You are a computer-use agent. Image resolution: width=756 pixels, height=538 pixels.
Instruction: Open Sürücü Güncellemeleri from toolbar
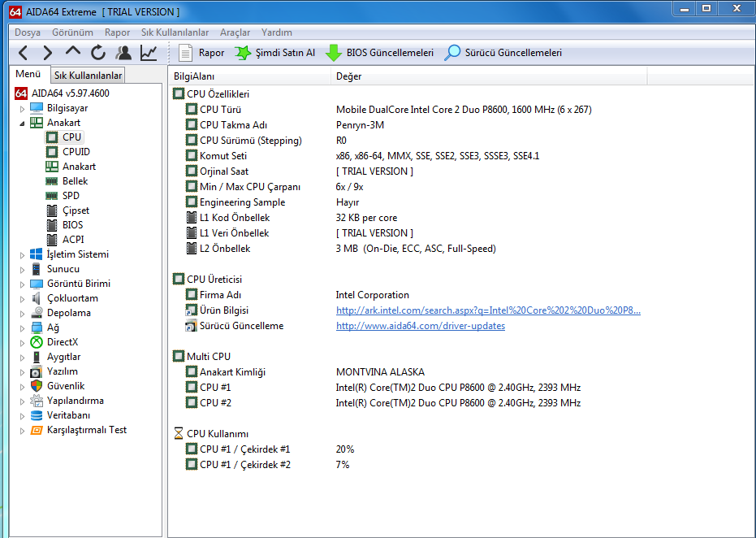(503, 53)
